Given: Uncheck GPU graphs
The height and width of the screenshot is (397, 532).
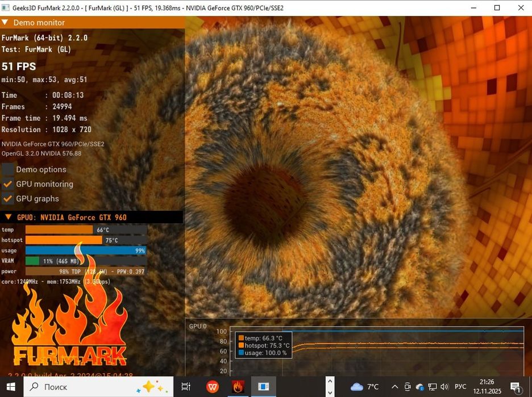Looking at the screenshot, I should click(7, 198).
